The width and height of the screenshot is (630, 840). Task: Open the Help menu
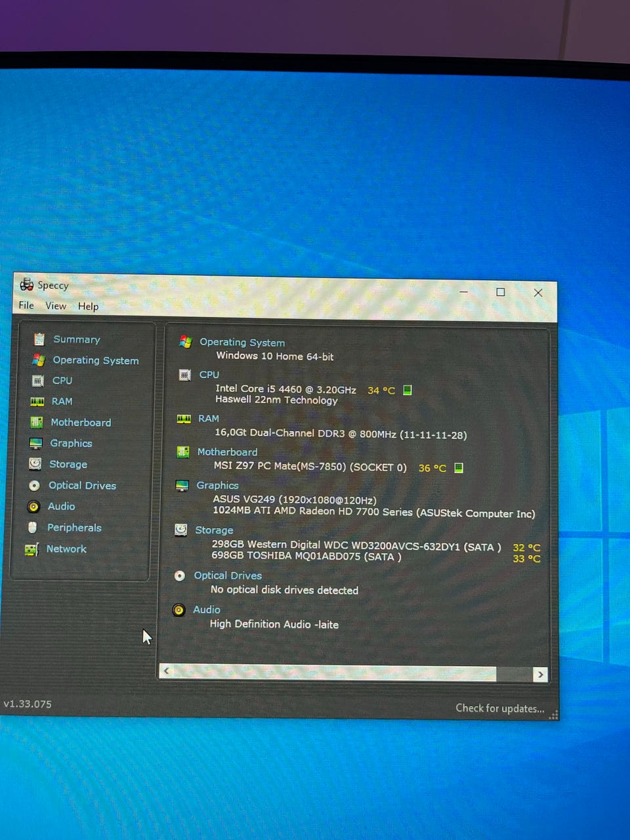[x=88, y=306]
